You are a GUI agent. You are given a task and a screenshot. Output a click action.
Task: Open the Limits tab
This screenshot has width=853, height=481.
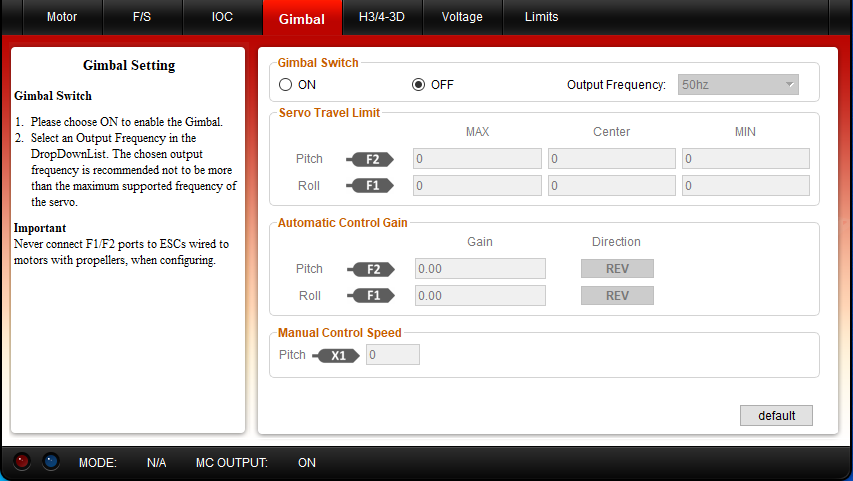click(542, 17)
